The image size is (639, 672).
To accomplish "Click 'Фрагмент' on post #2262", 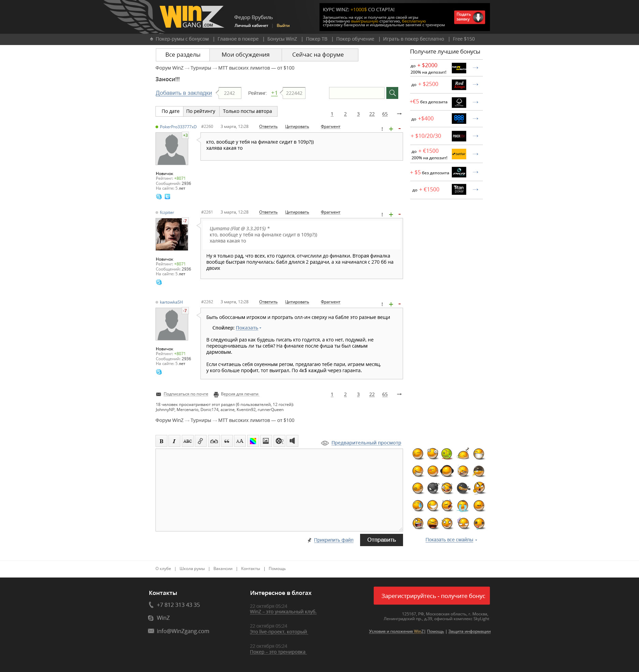I will click(330, 302).
